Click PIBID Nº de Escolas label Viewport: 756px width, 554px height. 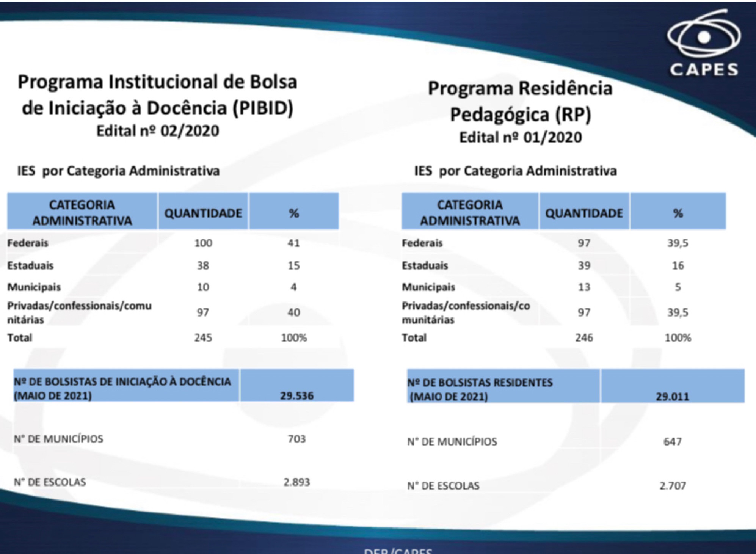click(50, 482)
